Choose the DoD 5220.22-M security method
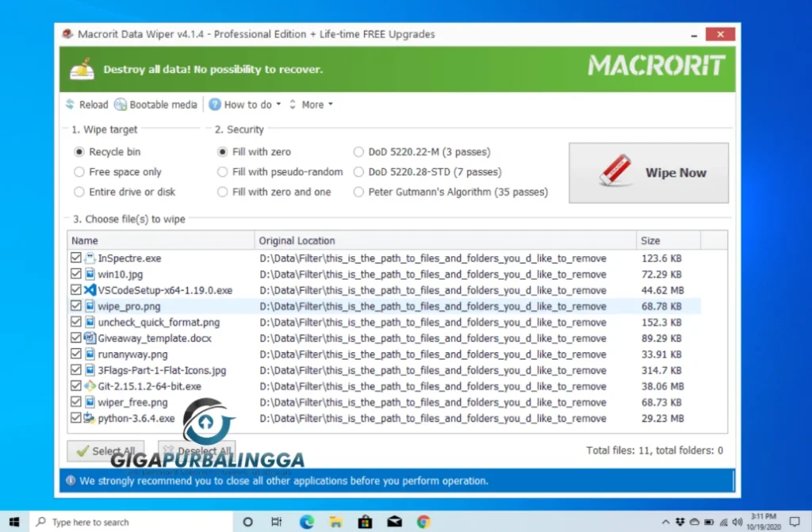Image resolution: width=812 pixels, height=532 pixels. 359,151
